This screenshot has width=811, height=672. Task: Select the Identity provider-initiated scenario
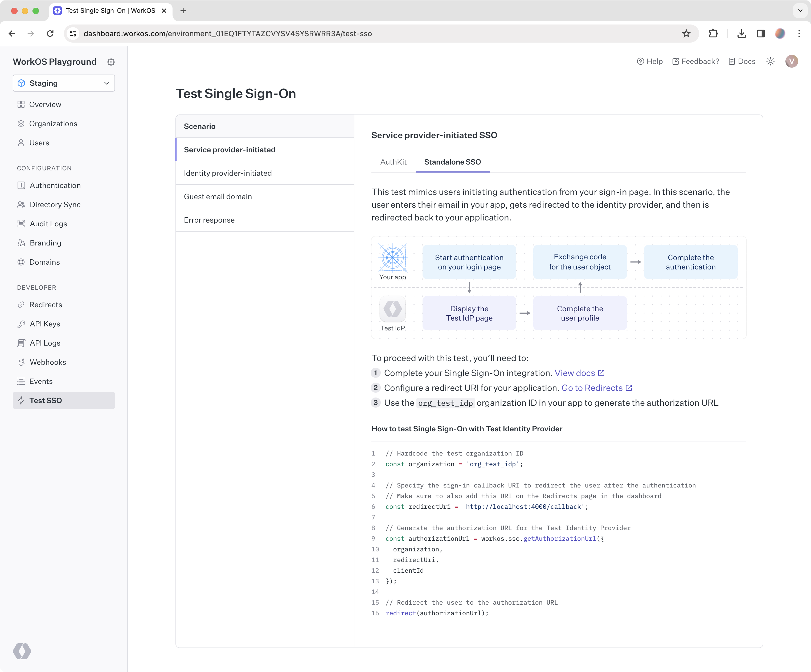(x=228, y=173)
